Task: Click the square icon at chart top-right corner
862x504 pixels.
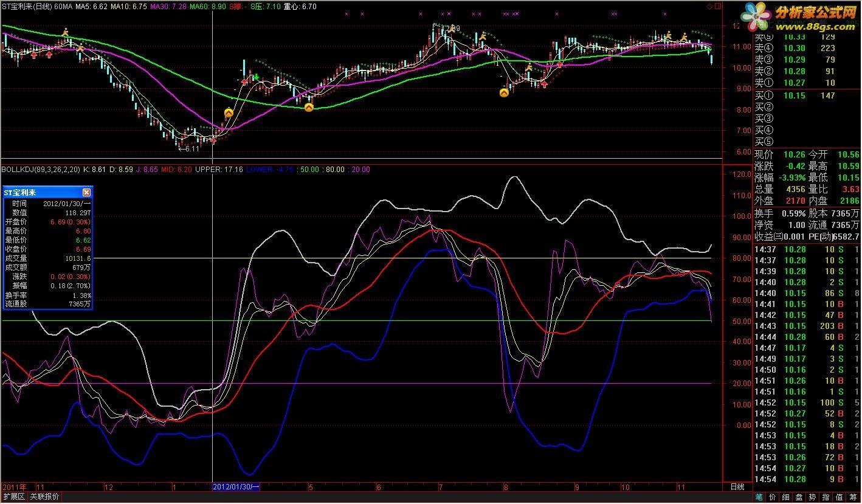Action: point(718,6)
